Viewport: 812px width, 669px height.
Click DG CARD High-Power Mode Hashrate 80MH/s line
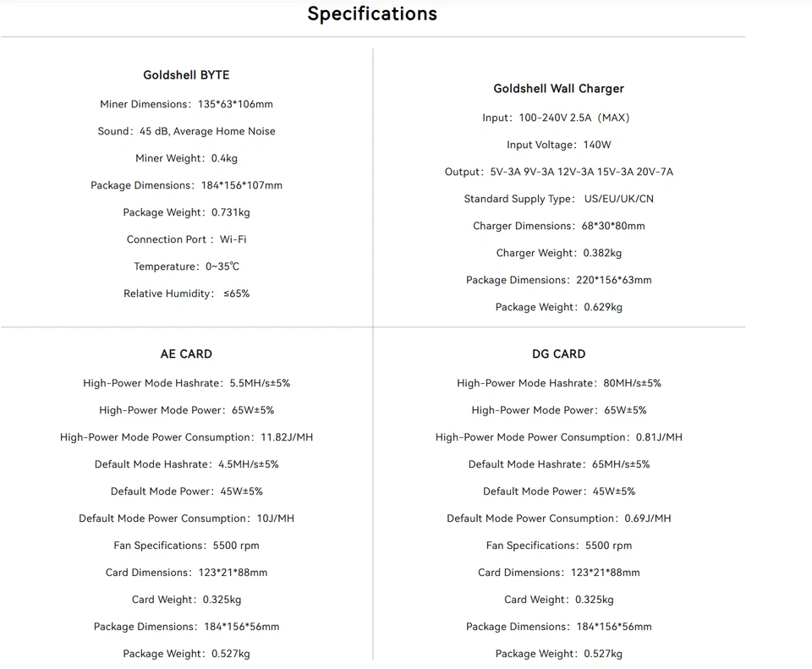click(x=558, y=383)
